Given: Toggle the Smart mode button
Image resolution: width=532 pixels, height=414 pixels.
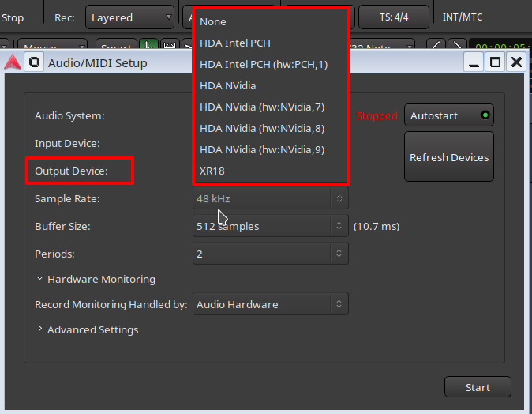Looking at the screenshot, I should (117, 47).
